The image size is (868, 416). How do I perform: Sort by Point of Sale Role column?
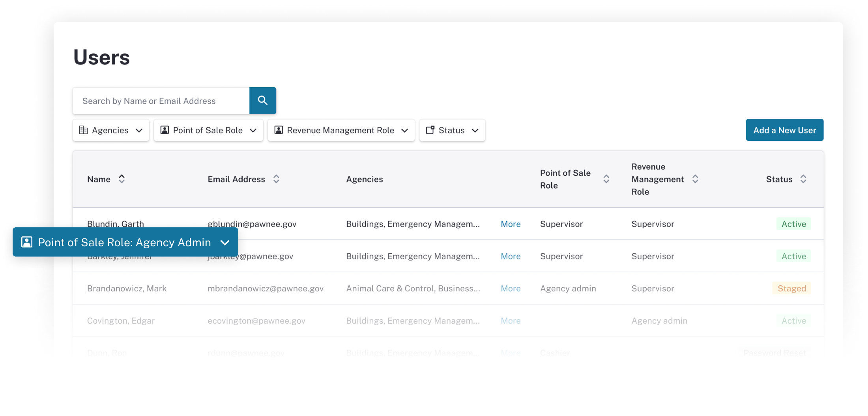click(x=606, y=179)
